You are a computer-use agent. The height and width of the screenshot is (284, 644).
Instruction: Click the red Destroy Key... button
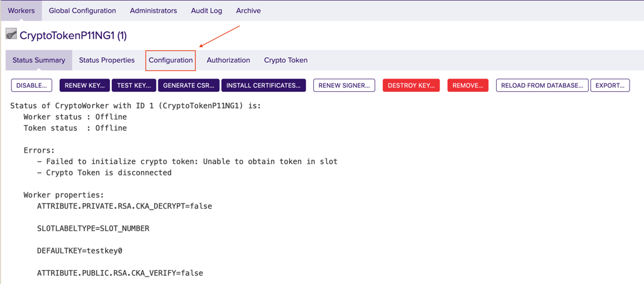411,85
